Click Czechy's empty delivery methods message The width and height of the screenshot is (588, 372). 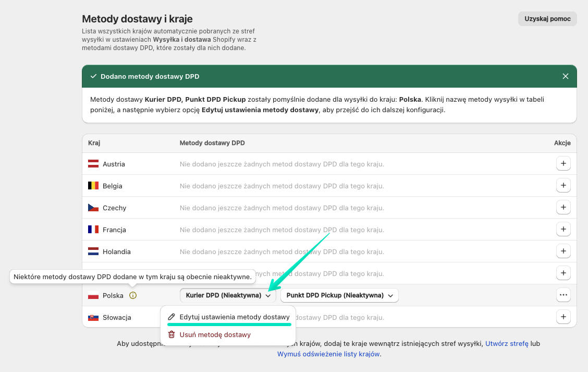point(282,208)
